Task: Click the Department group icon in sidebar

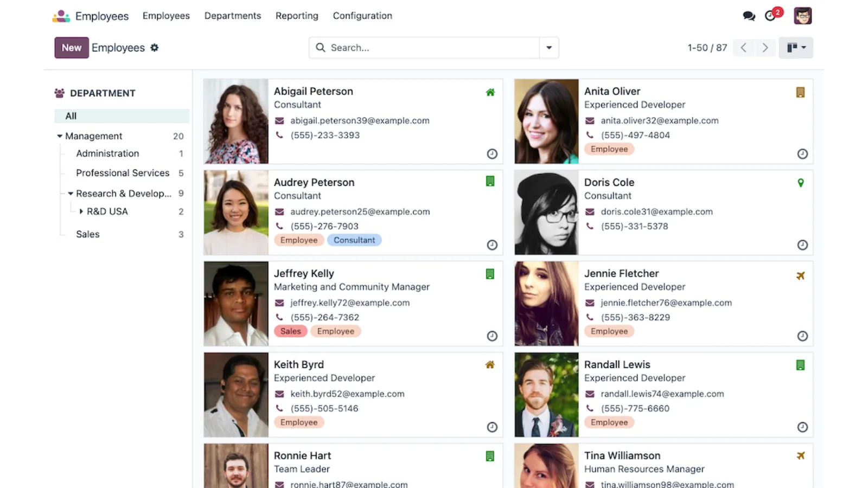Action: tap(59, 93)
